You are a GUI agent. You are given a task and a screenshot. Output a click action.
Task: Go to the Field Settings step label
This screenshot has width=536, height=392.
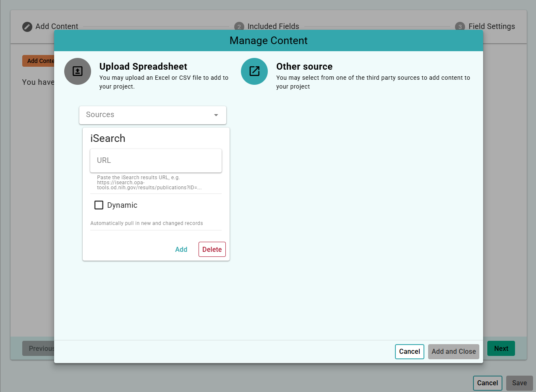492,26
